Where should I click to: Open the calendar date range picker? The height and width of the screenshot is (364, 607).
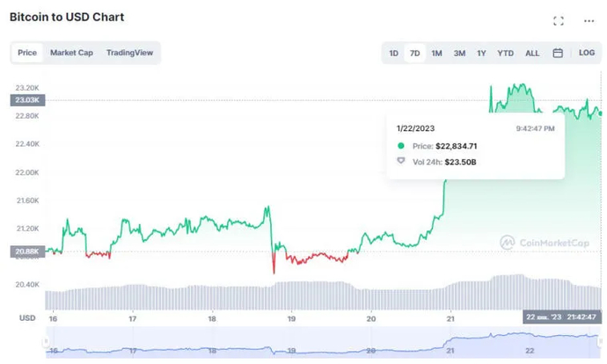[x=558, y=53]
